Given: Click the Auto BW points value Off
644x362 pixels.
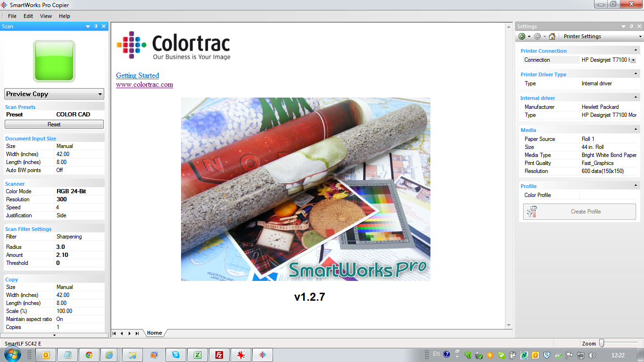Looking at the screenshot, I should [60, 170].
